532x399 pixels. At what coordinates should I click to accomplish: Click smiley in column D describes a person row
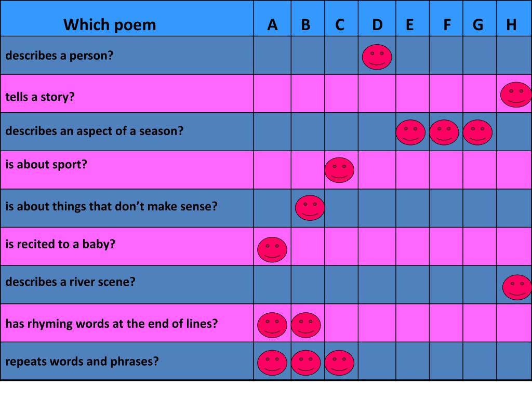(x=377, y=57)
